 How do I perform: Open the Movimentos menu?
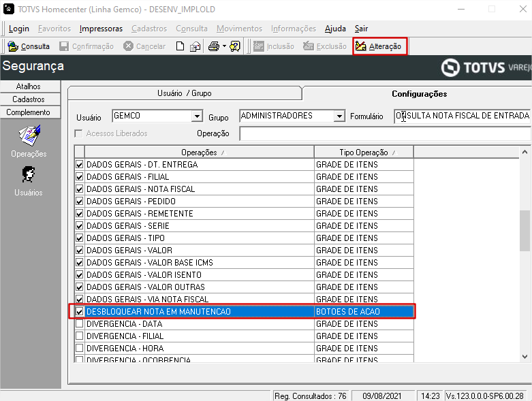(x=239, y=29)
